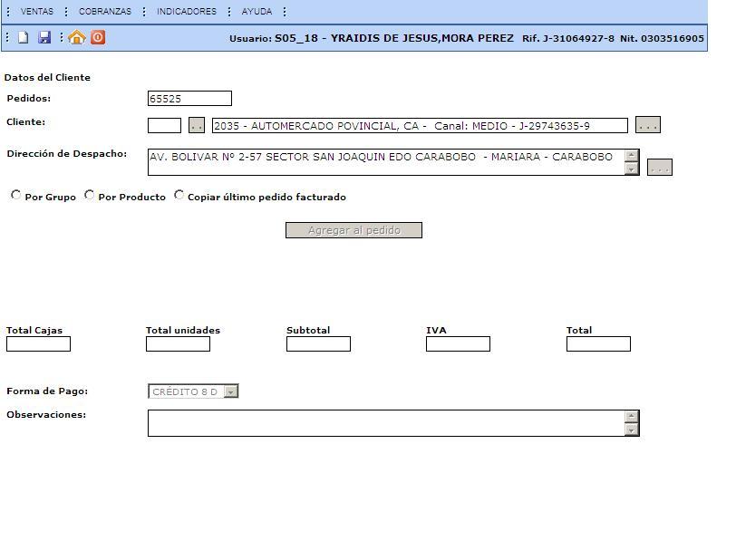This screenshot has height=560, width=736.
Task: Click the '...' button after client name field
Action: click(x=648, y=125)
